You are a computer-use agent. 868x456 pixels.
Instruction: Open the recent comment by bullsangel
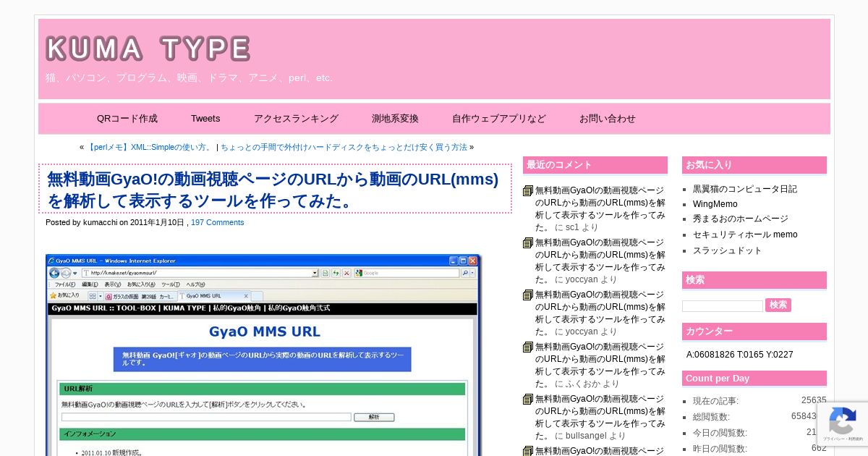[x=600, y=417]
